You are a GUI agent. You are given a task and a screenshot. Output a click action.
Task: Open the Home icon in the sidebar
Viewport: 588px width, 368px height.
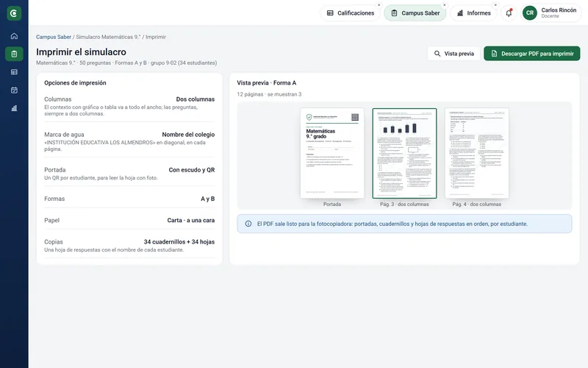pyautogui.click(x=14, y=36)
